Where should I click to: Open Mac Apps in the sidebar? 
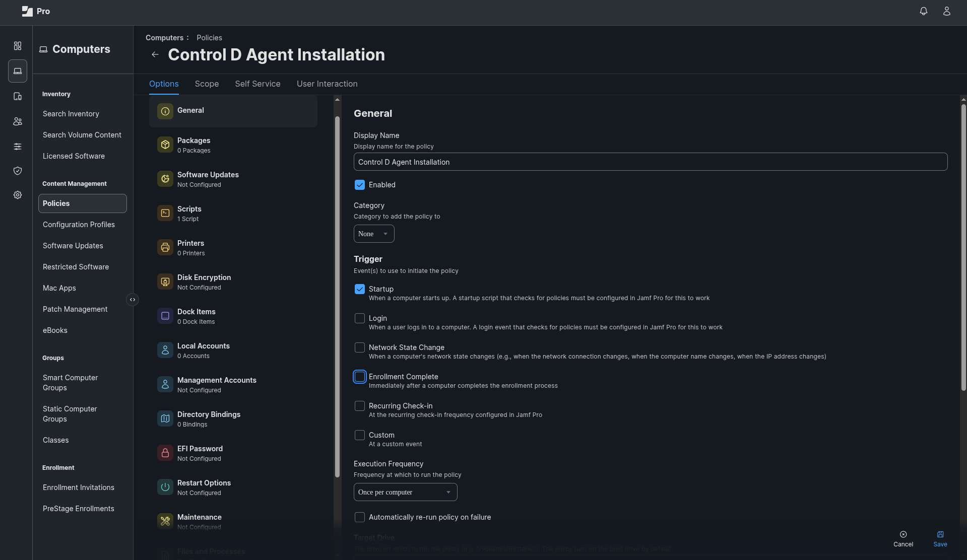pyautogui.click(x=59, y=288)
